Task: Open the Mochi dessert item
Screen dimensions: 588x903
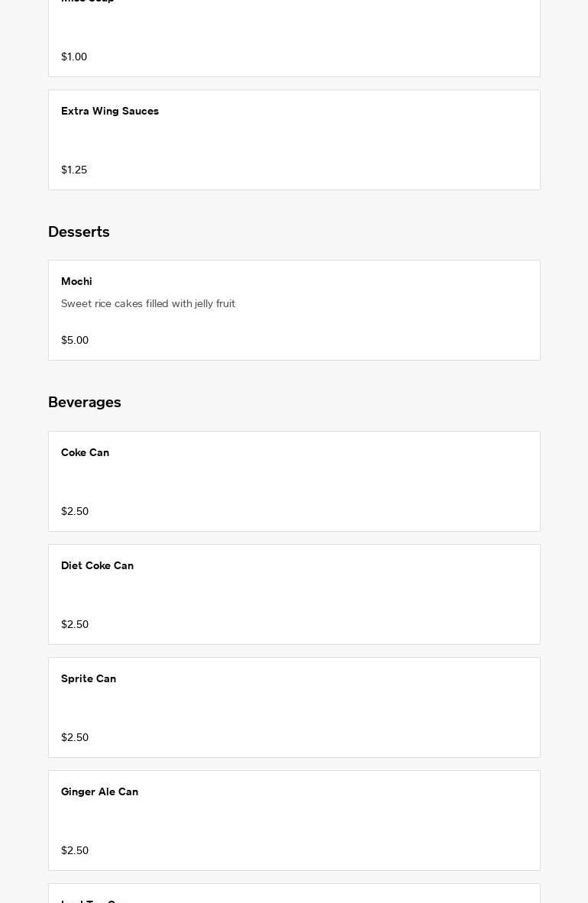Action: tap(76, 282)
